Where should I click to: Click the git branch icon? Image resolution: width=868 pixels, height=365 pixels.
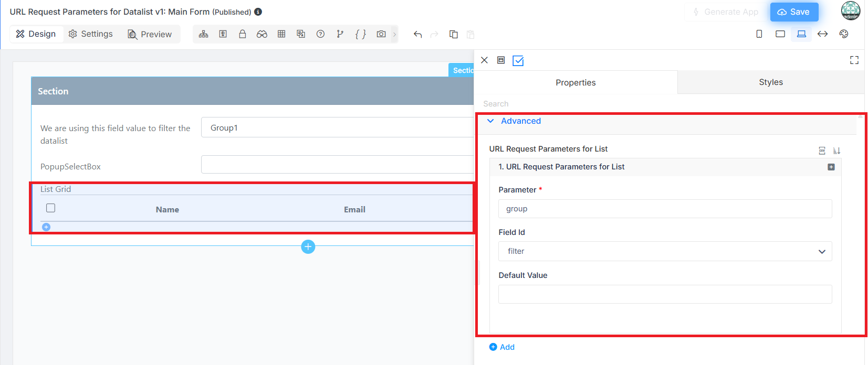(x=340, y=34)
